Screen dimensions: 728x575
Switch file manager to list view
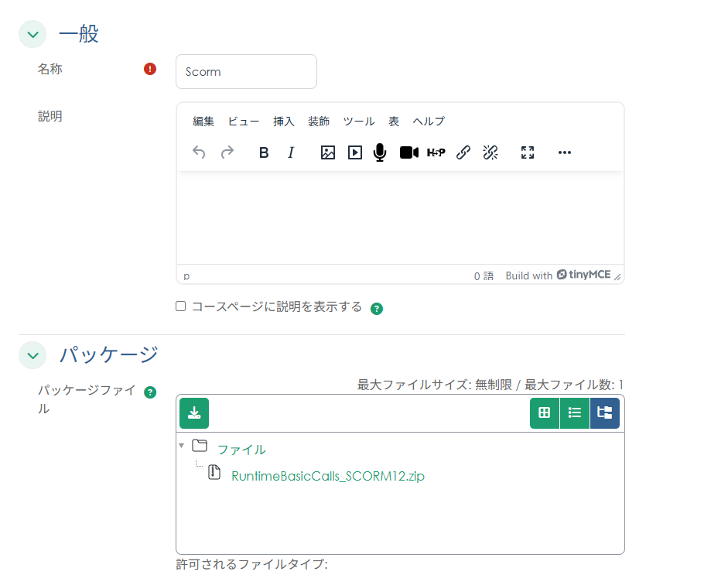coord(575,413)
